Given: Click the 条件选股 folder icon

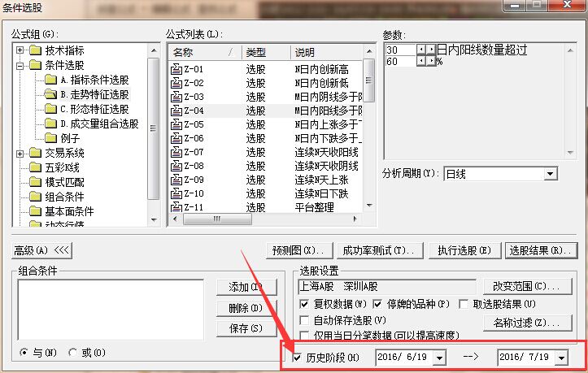Looking at the screenshot, I should (35, 65).
